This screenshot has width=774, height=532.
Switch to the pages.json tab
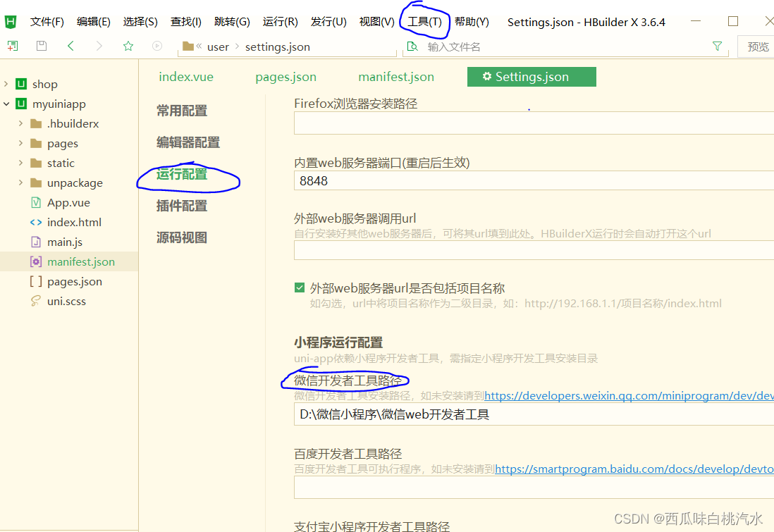(285, 76)
